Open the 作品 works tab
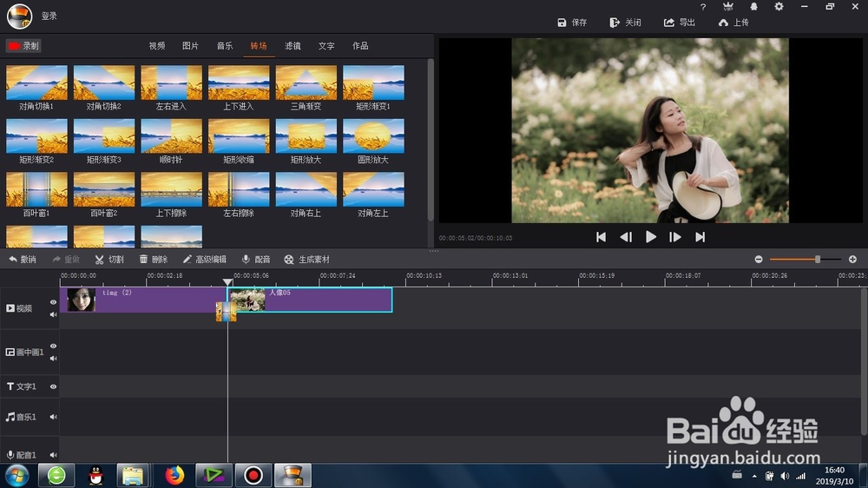This screenshot has height=488, width=868. [x=360, y=46]
